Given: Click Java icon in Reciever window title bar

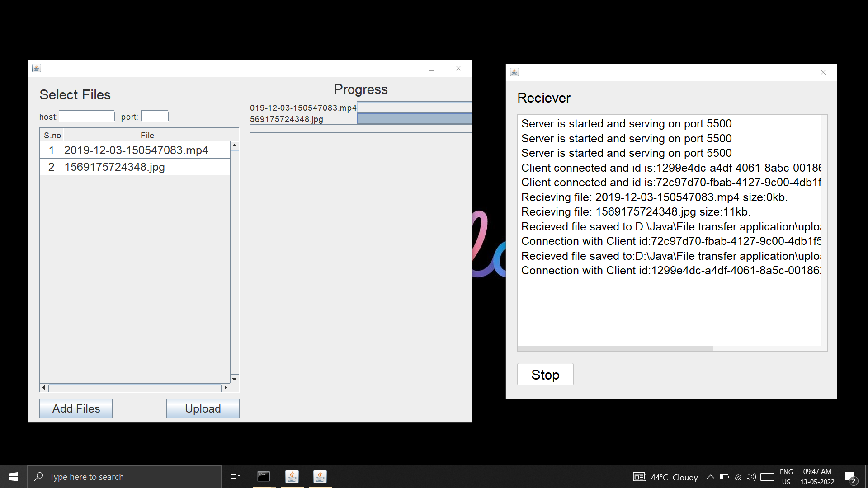Looking at the screenshot, I should pyautogui.click(x=514, y=72).
